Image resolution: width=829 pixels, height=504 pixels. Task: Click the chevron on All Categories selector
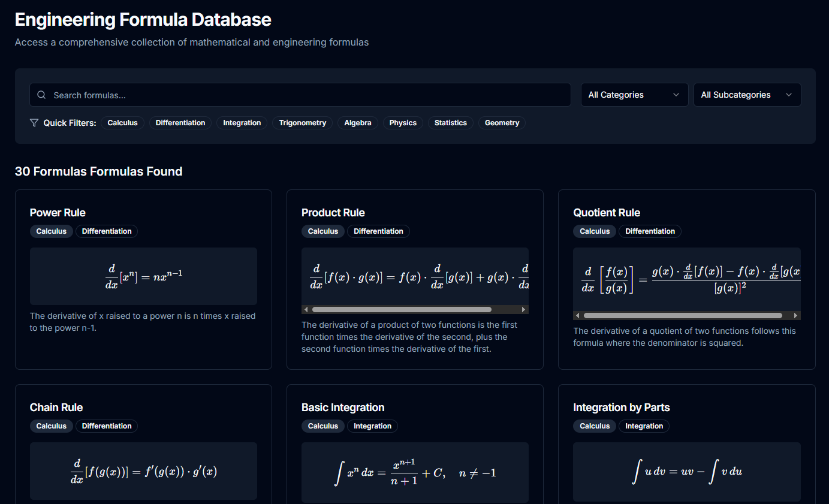coord(677,95)
